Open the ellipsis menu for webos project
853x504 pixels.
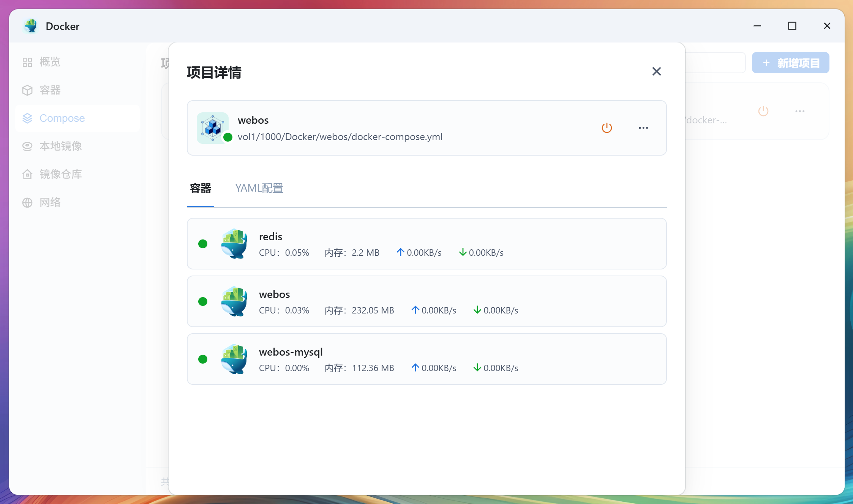tap(643, 128)
